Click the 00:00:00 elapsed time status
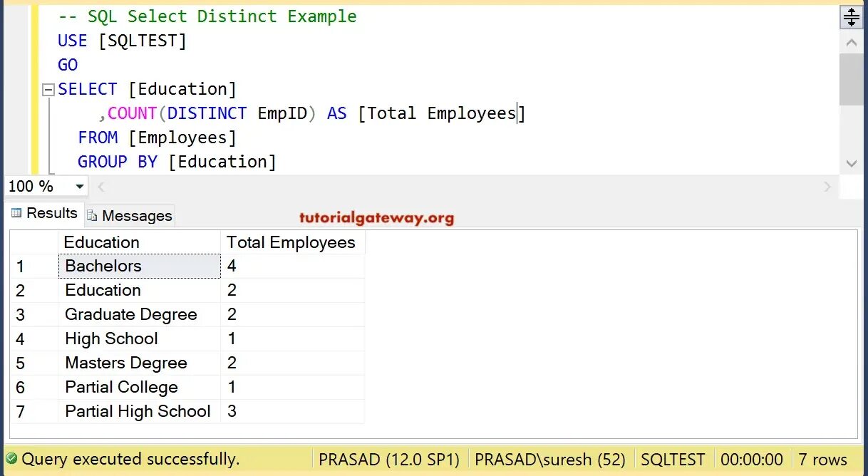 pos(751,460)
